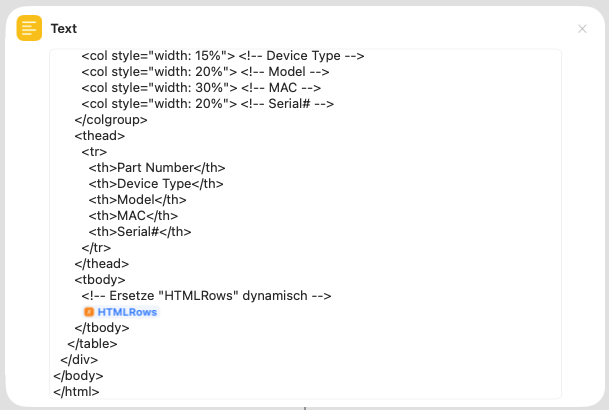This screenshot has width=609, height=410.
Task: Click the orange HTMLRows variable icon
Action: pyautogui.click(x=89, y=312)
